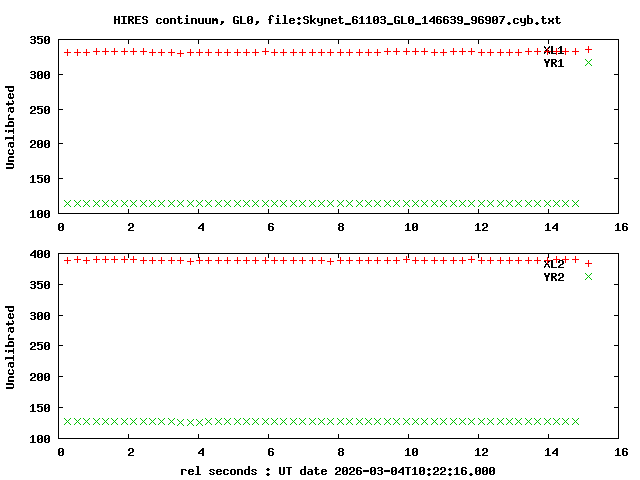This screenshot has width=640, height=480.
Task: Click the 16 x-axis tick under top plot
Action: [x=620, y=227]
